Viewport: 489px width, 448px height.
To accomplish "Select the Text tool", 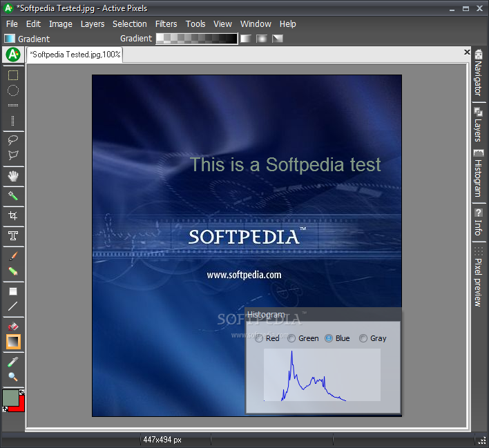I will (x=13, y=235).
